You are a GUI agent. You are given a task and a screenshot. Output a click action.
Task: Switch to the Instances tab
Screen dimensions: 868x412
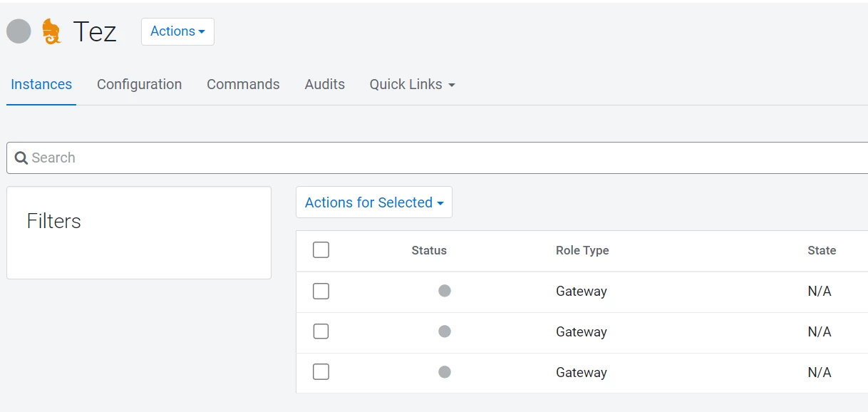pyautogui.click(x=41, y=84)
